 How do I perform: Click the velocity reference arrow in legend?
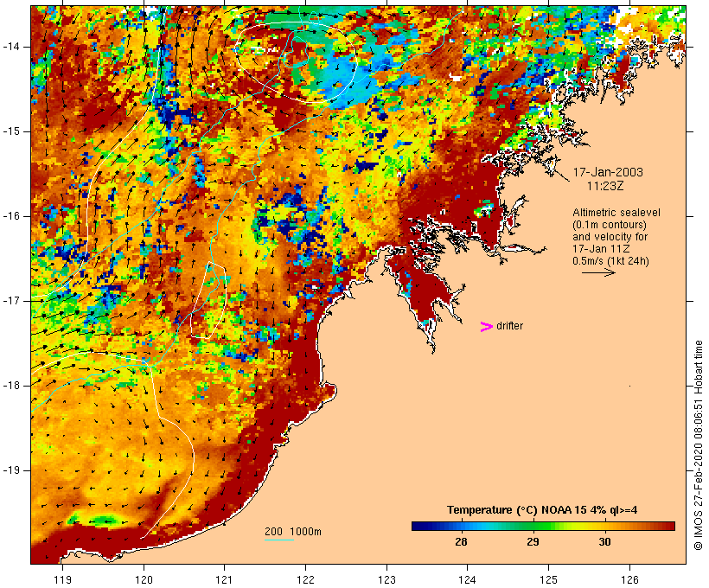598,272
